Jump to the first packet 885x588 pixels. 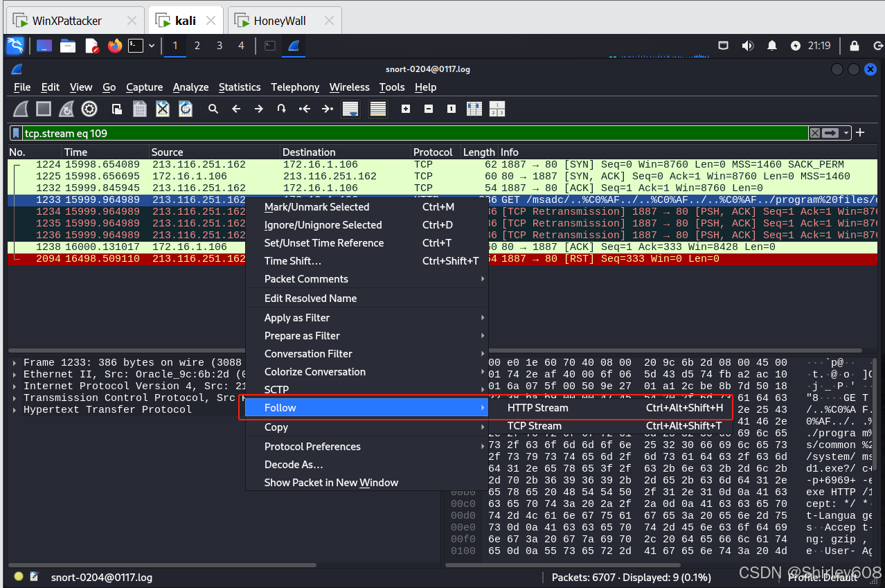point(305,109)
